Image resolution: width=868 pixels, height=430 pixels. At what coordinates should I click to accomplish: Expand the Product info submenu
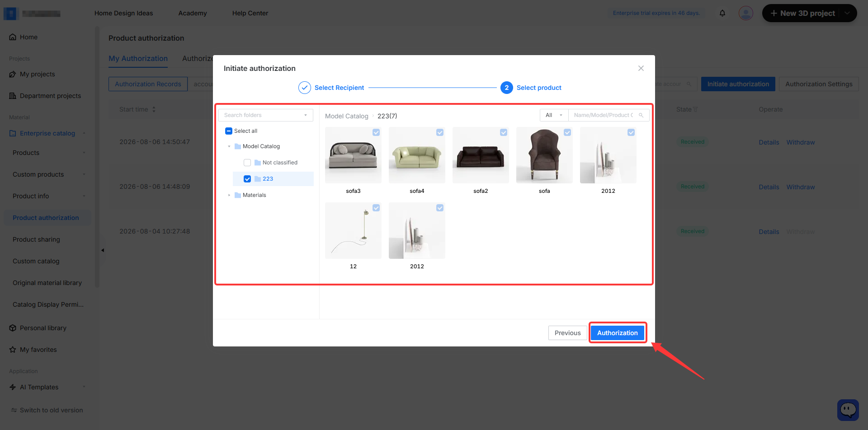pyautogui.click(x=84, y=196)
